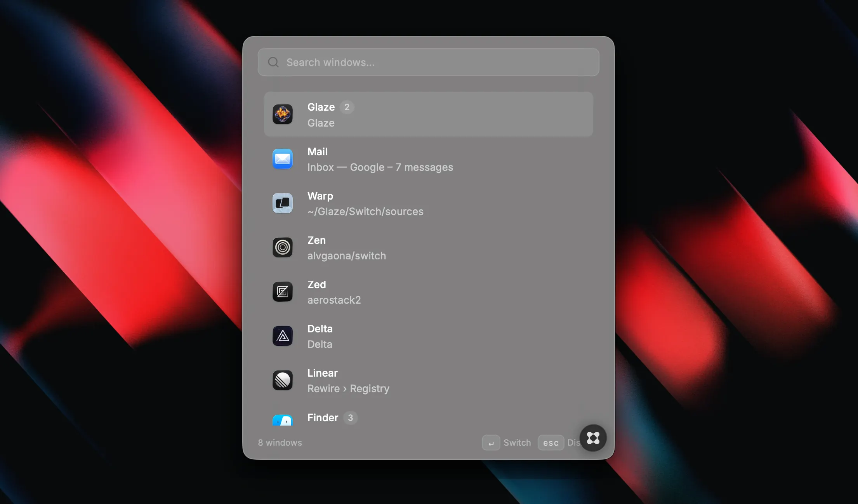Click the Warp terminal icon
This screenshot has width=858, height=504.
[x=283, y=203]
